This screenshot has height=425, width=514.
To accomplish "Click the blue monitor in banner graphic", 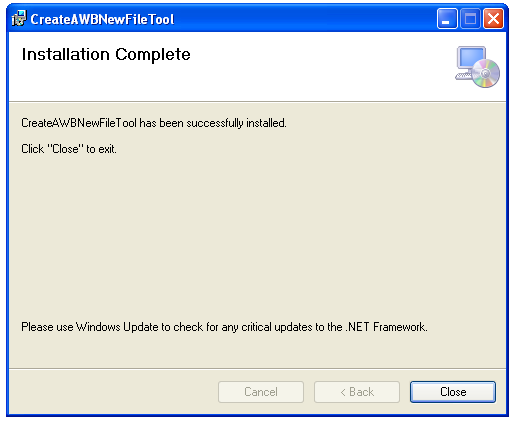I will [471, 58].
